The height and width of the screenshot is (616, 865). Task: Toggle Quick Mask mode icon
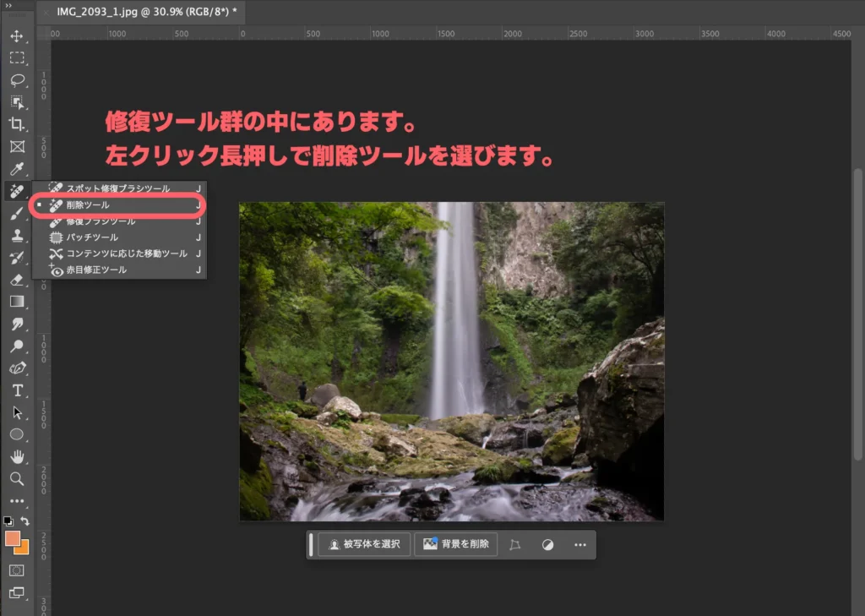[16, 570]
